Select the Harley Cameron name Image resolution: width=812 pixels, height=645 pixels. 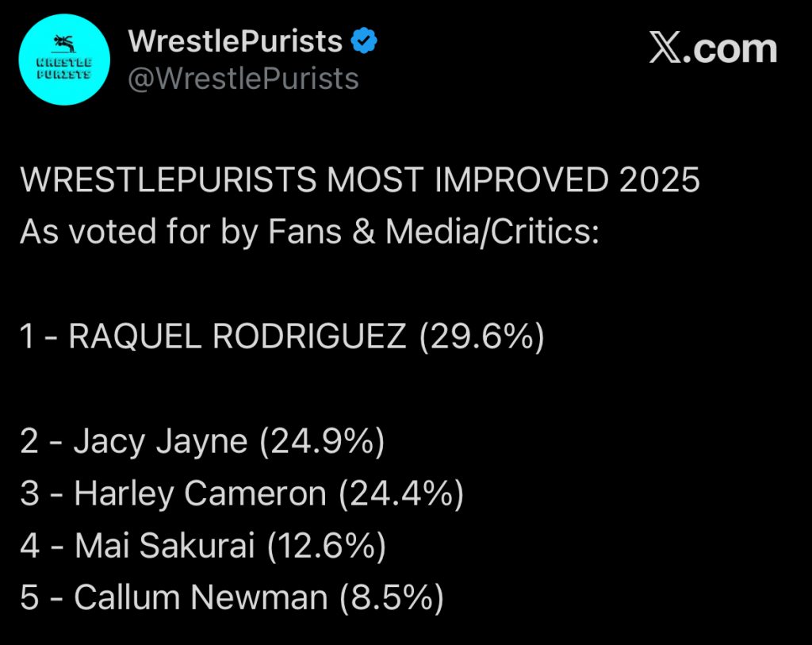point(200,493)
